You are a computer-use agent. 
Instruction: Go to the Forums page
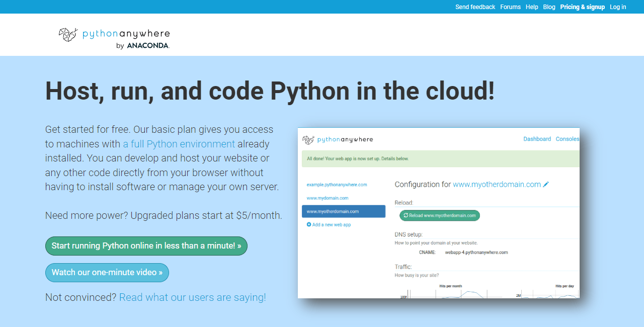tap(510, 7)
